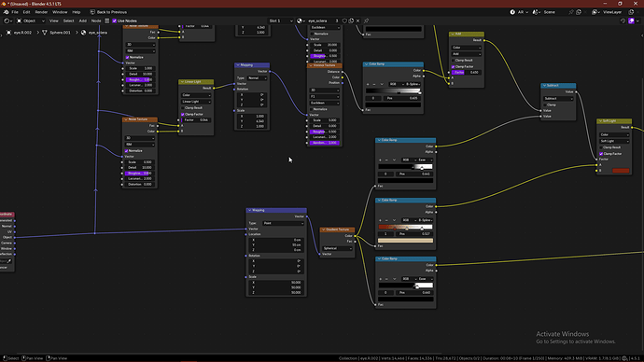Open the Object shader type dropdown
Image resolution: width=644 pixels, height=362 pixels.
(x=31, y=21)
